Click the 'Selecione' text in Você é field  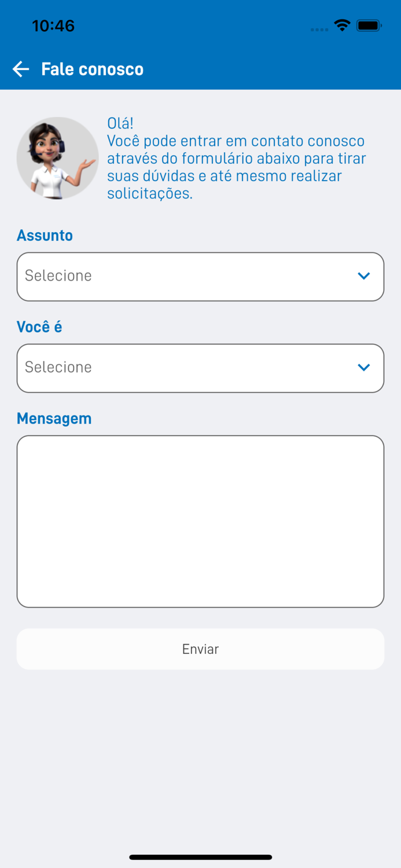pos(57,367)
